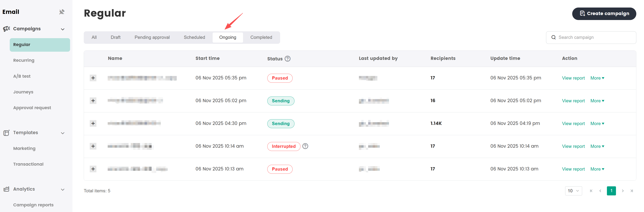This screenshot has height=212, width=644.
Task: Click next page chevron in pagination
Action: pos(622,191)
